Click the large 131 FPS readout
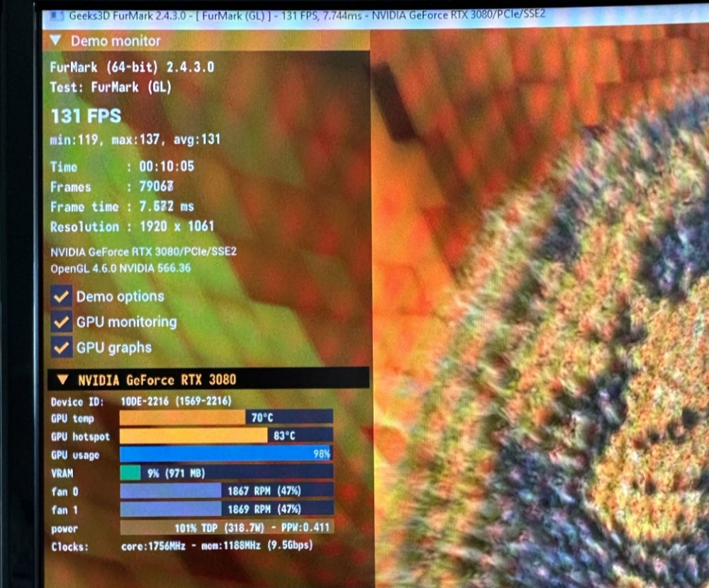Viewport: 709px width, 588px height. (x=86, y=117)
